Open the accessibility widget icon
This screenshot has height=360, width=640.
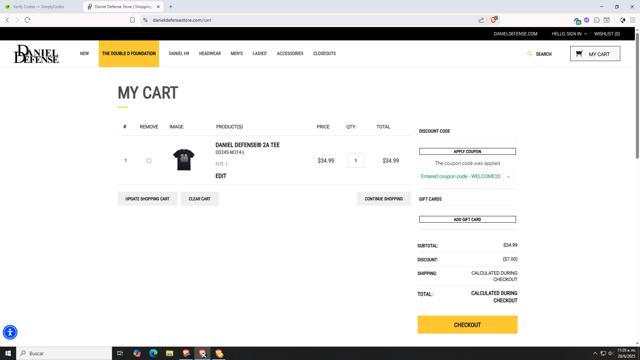pyautogui.click(x=10, y=332)
